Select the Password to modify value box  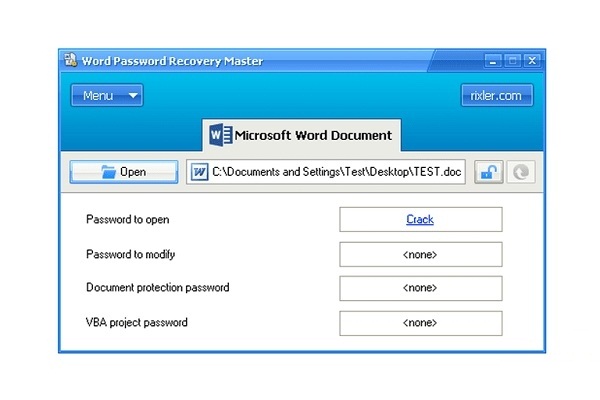pyautogui.click(x=420, y=254)
